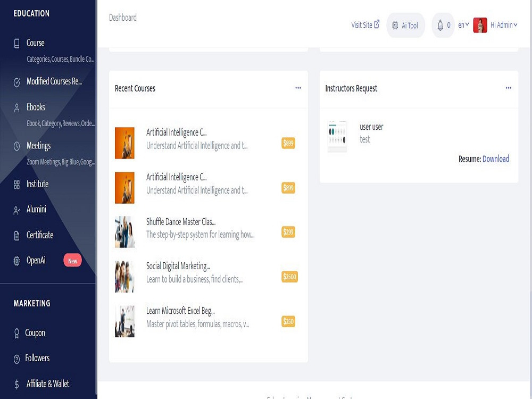Click the user user request thumbnail
This screenshot has height=399, width=532.
(337, 136)
